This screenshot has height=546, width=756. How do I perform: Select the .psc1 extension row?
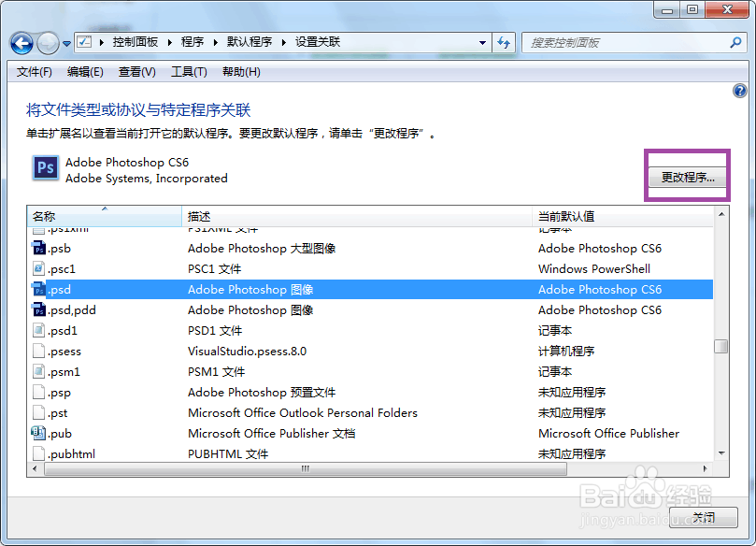370,268
